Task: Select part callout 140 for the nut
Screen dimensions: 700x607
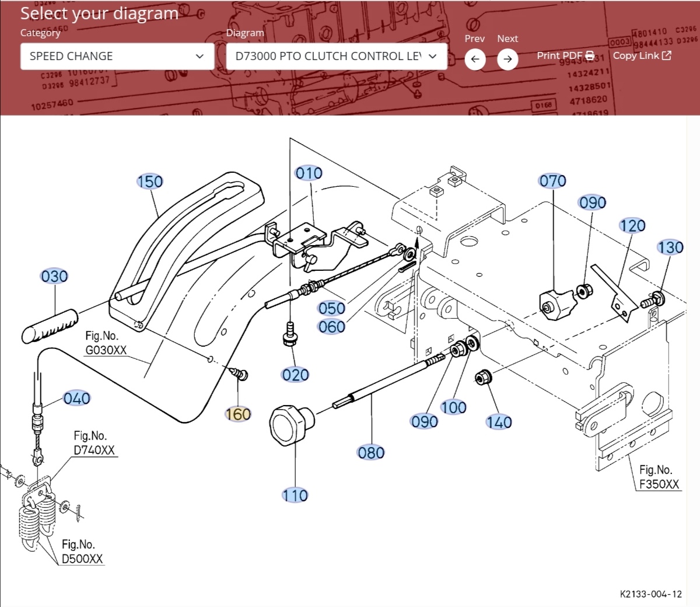Action: coord(499,422)
